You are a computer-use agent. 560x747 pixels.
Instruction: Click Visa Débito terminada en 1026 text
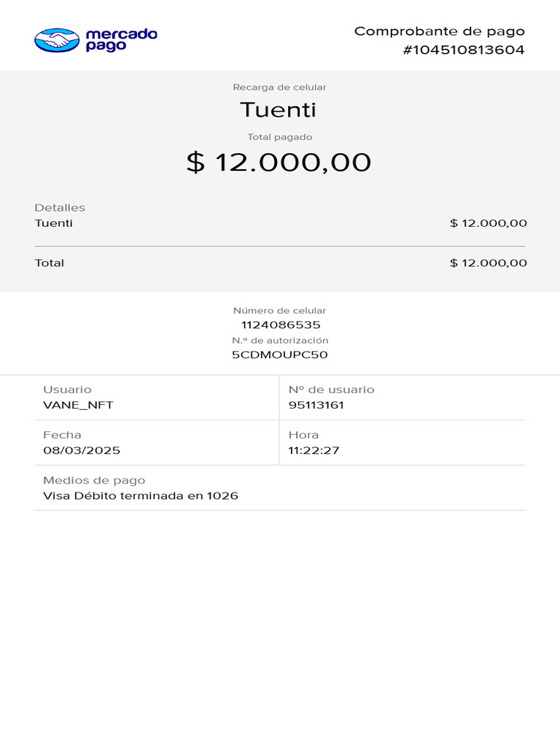click(141, 496)
